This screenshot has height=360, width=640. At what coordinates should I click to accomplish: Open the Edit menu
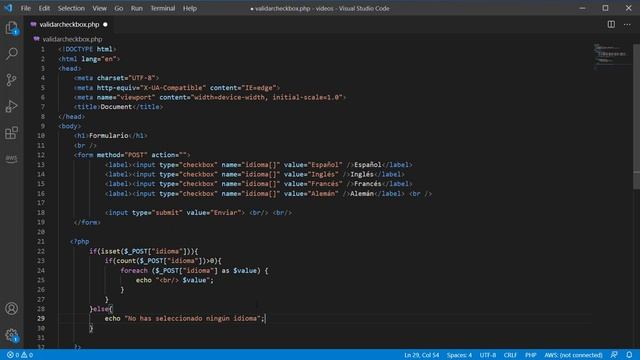click(44, 8)
